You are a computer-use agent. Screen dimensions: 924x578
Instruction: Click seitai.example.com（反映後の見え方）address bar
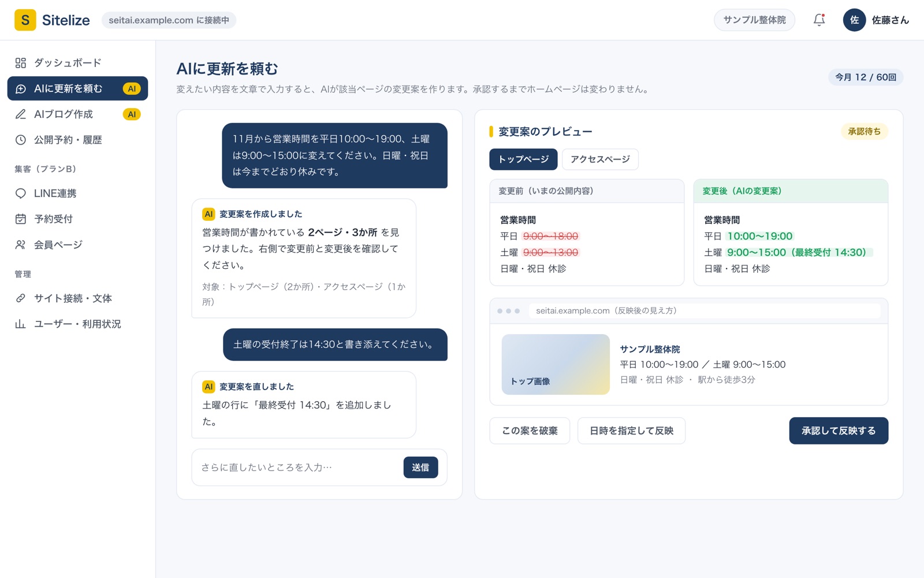tap(705, 311)
